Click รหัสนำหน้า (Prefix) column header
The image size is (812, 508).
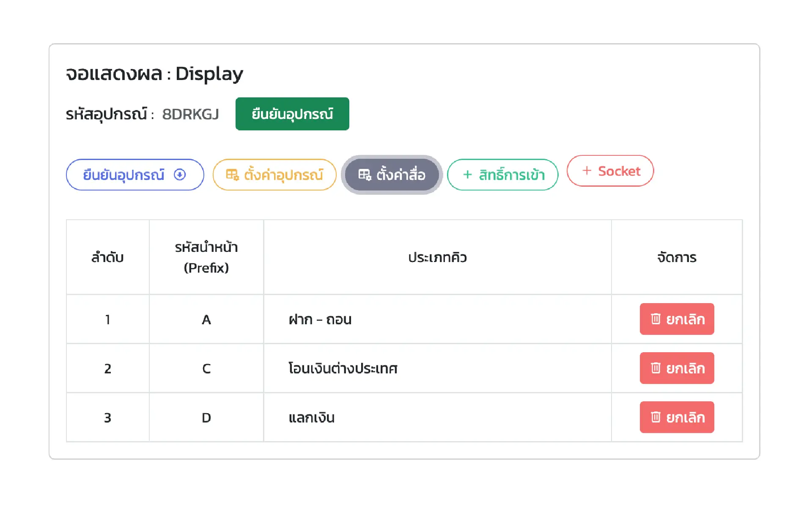[206, 257]
